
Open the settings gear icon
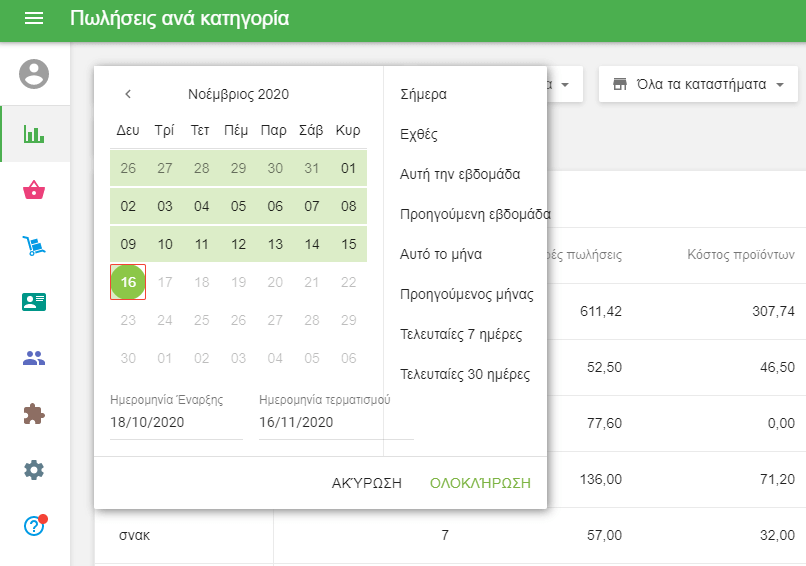[34, 470]
